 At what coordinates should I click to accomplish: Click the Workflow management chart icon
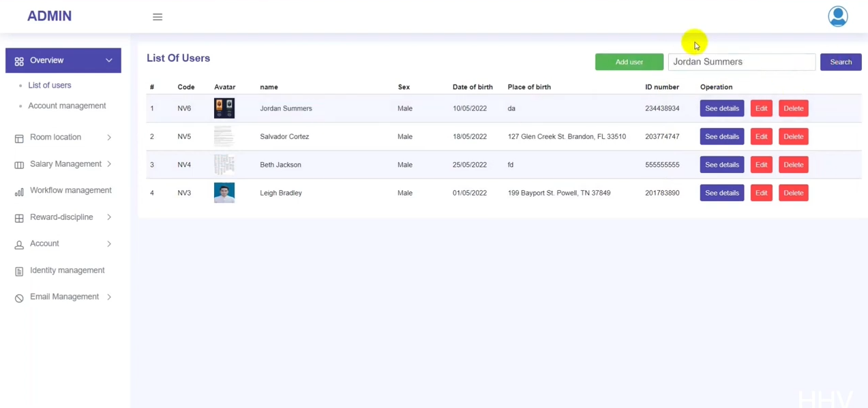point(19,191)
